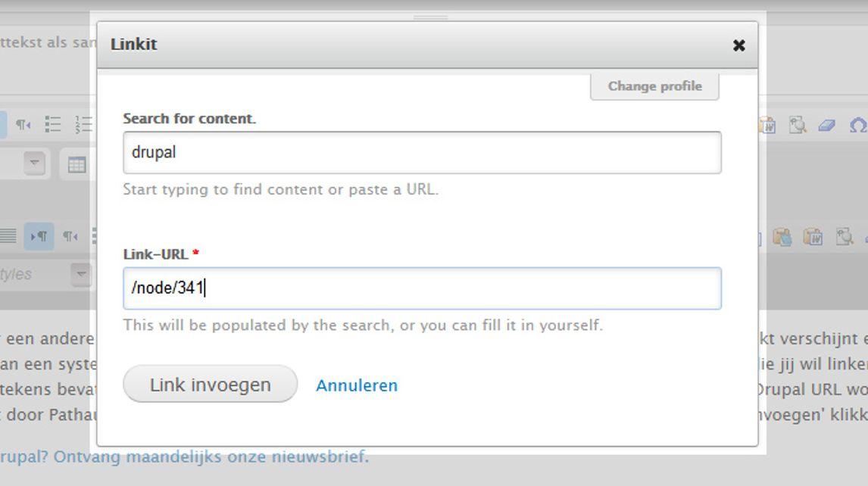Click the insert table icon

tap(76, 164)
